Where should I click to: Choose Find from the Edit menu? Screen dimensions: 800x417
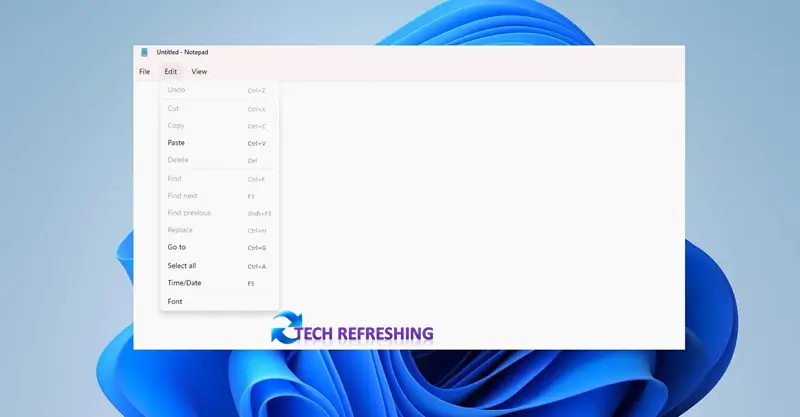219,179
